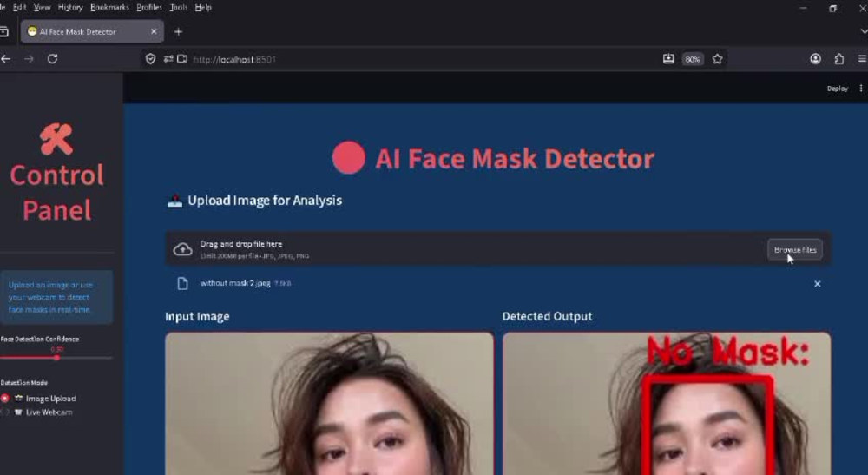
Task: Click the 'Control Panel' sidebar heading
Action: click(56, 193)
